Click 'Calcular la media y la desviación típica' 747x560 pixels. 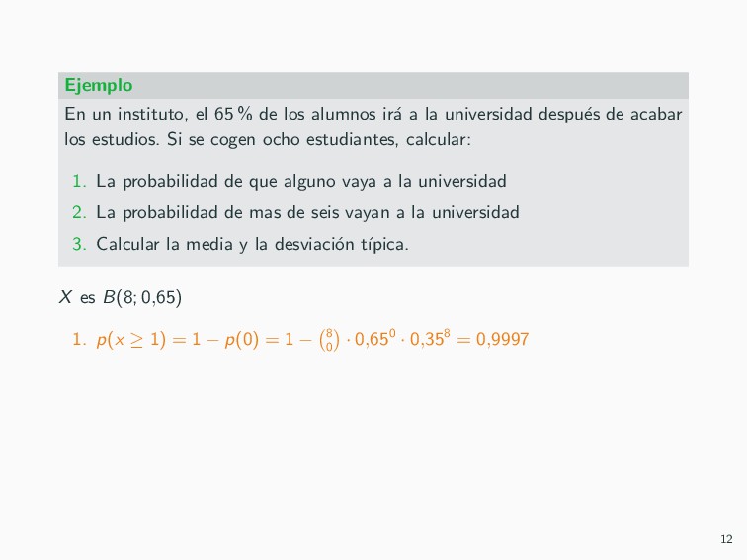[x=252, y=244]
